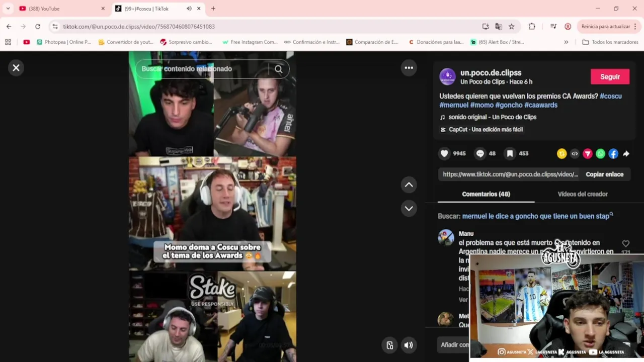Copy the video link with Copiar enlace

point(604,174)
